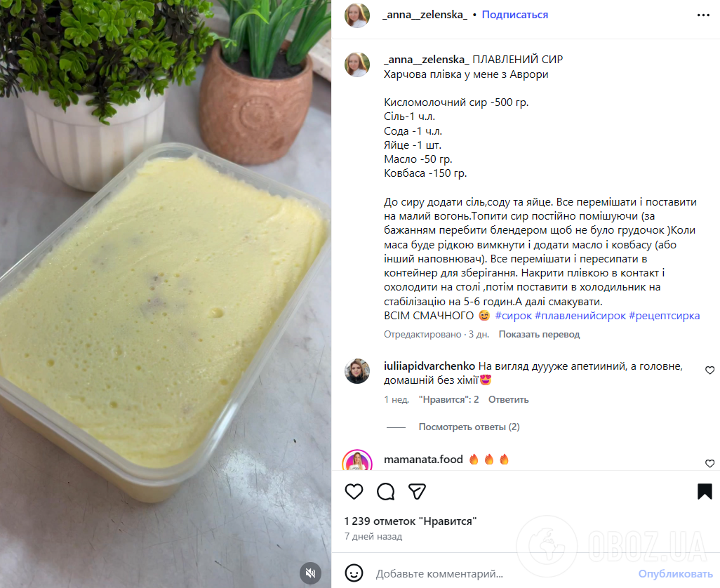
Task: Open hashtag #плавленийсирок
Action: [x=580, y=316]
